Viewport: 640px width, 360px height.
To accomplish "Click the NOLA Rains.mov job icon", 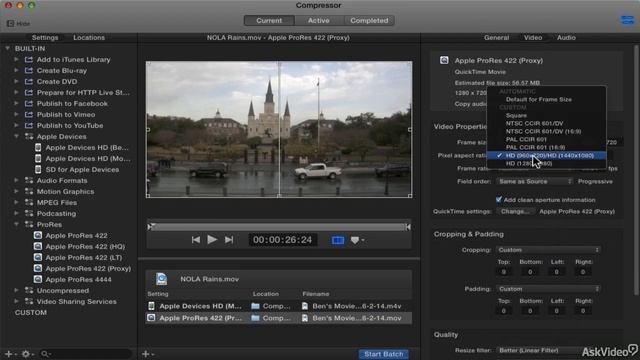I will point(162,279).
